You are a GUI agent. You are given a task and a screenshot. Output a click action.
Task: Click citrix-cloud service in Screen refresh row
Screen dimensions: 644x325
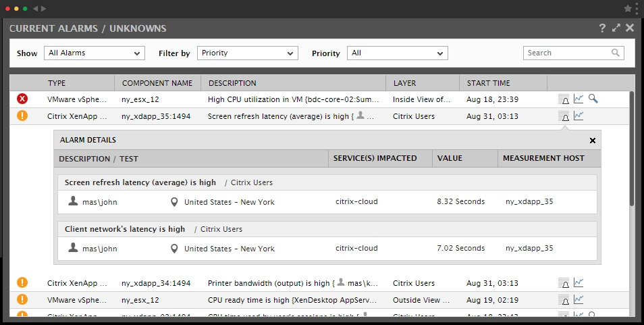(356, 202)
